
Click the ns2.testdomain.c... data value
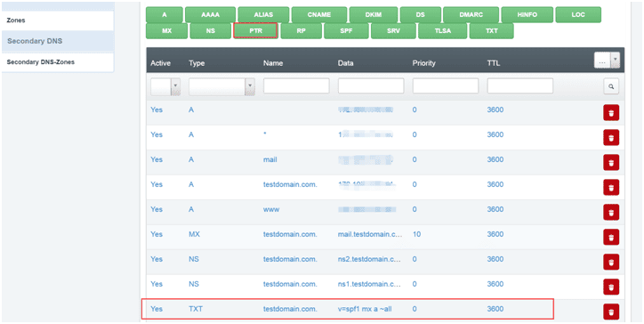(x=370, y=259)
